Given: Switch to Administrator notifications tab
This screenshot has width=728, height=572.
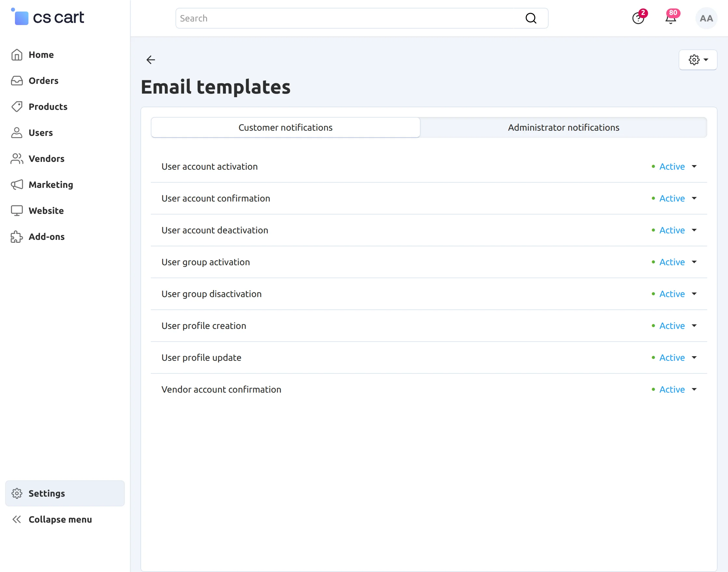Looking at the screenshot, I should 563,127.
